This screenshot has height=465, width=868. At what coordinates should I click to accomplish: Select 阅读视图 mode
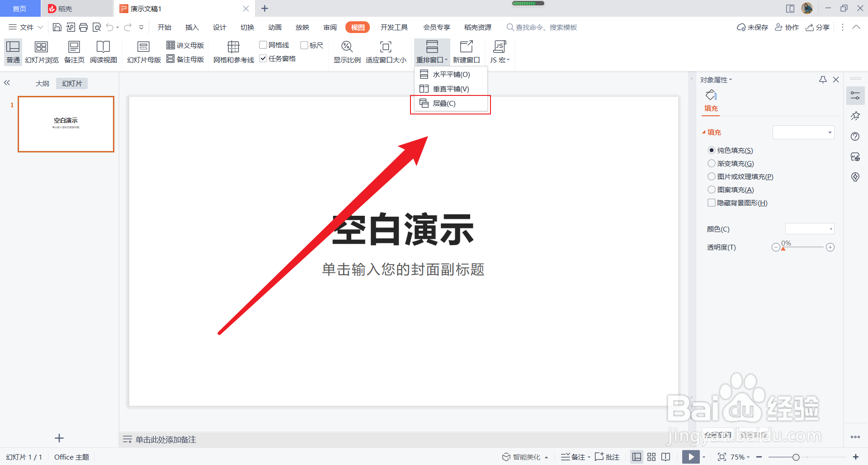pyautogui.click(x=103, y=51)
